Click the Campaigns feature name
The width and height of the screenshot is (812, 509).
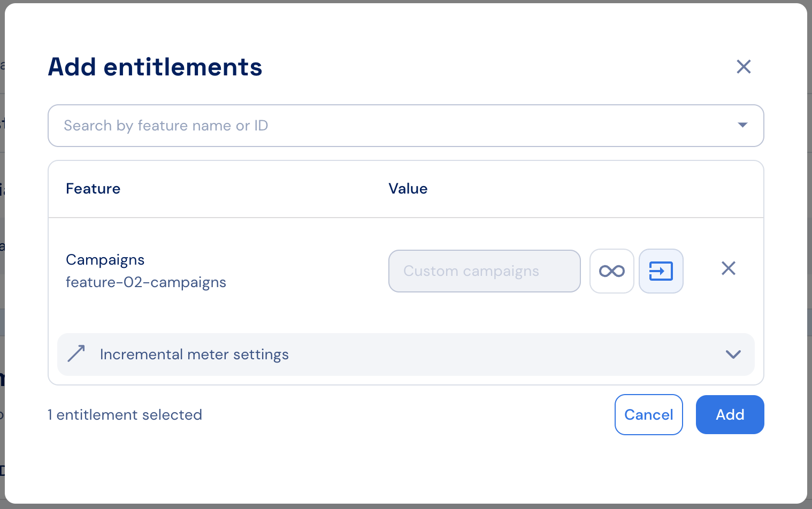pos(105,260)
